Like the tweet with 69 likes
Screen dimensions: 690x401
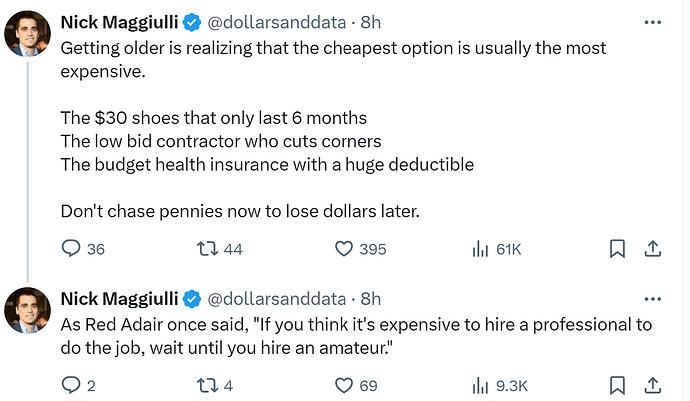pyautogui.click(x=356, y=386)
